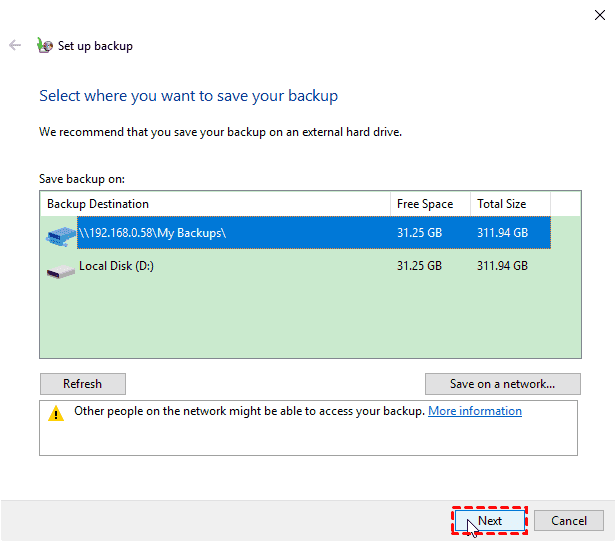616x542 pixels.
Task: Open the More information link
Action: coord(475,411)
